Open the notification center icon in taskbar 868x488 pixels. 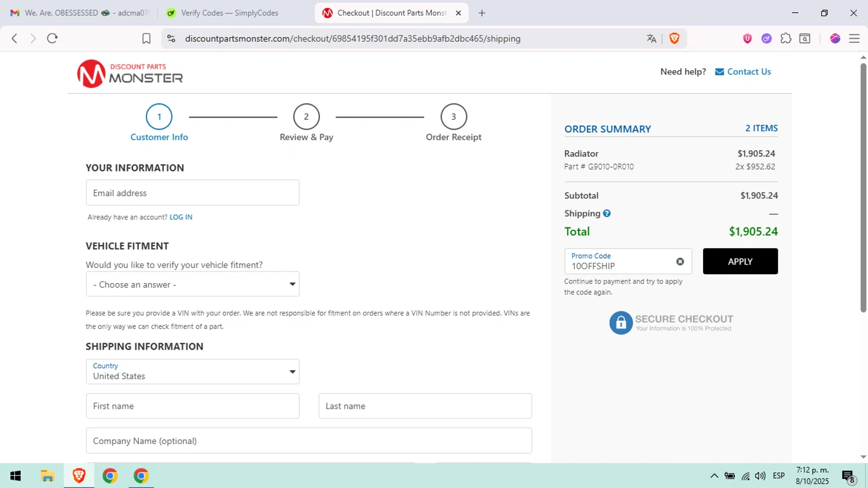pyautogui.click(x=848, y=476)
